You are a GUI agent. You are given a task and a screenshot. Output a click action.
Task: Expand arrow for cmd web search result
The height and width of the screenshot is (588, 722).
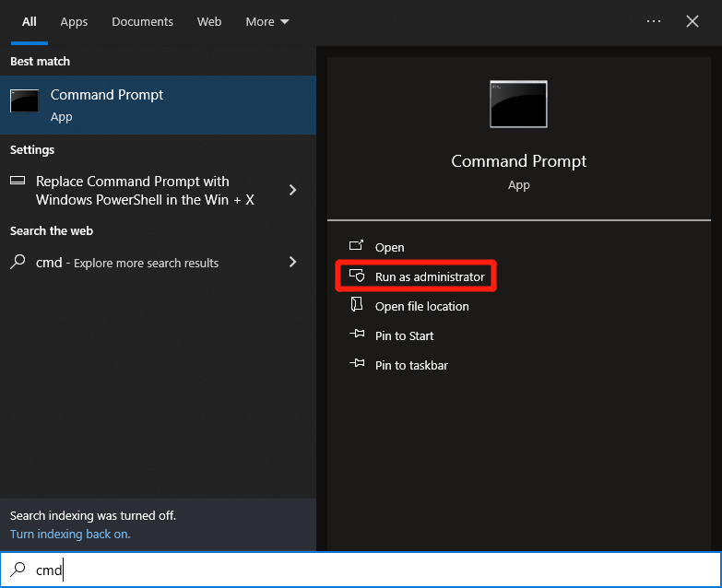pyautogui.click(x=292, y=262)
